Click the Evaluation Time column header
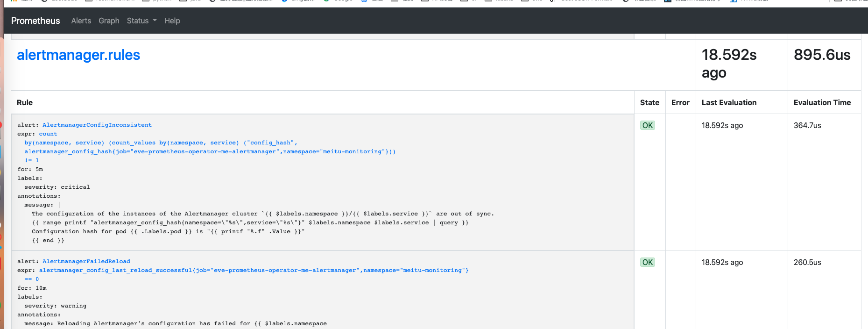Image resolution: width=868 pixels, height=329 pixels. tap(822, 102)
